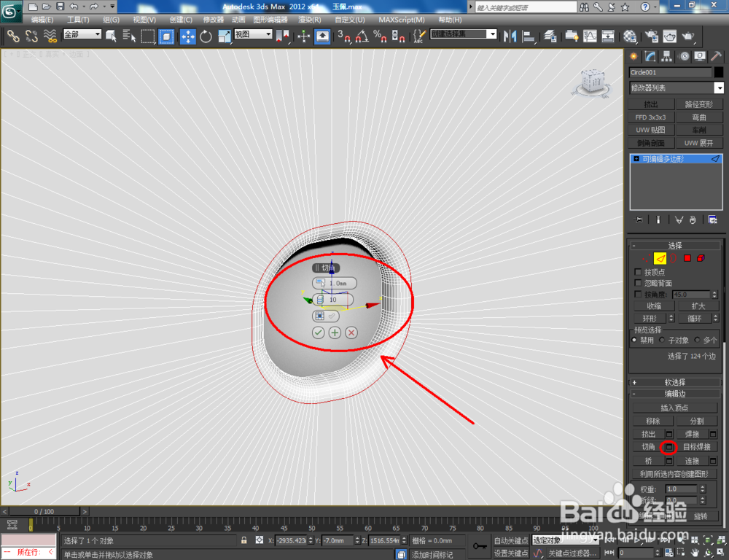Click the Align tool icon
Viewport: 729px width, 560px height.
click(x=529, y=36)
